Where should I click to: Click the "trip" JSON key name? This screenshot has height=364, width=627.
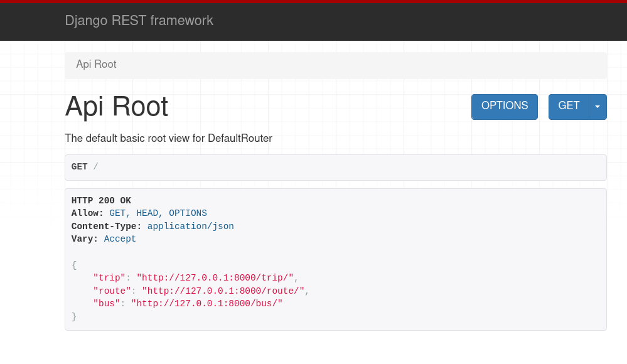(x=109, y=278)
